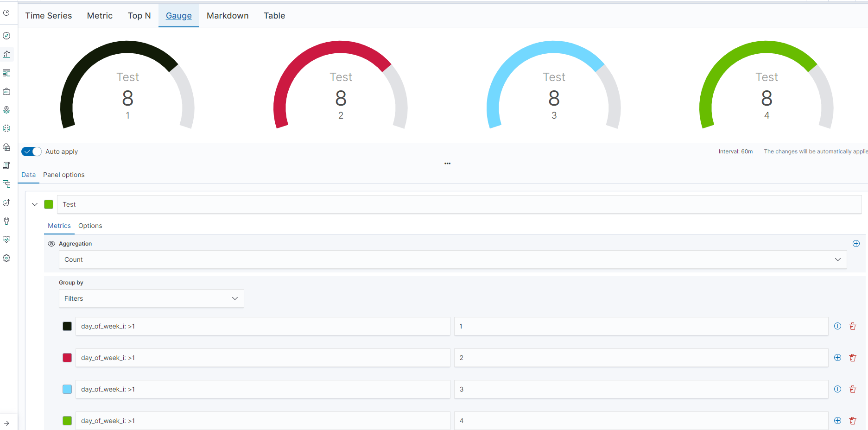Open Maps from the left navigation

click(7, 110)
